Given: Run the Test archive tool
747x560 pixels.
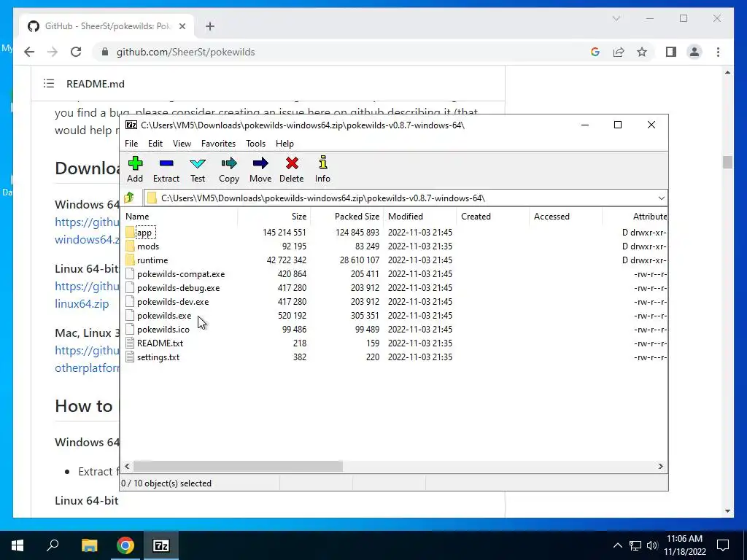Looking at the screenshot, I should [x=198, y=164].
